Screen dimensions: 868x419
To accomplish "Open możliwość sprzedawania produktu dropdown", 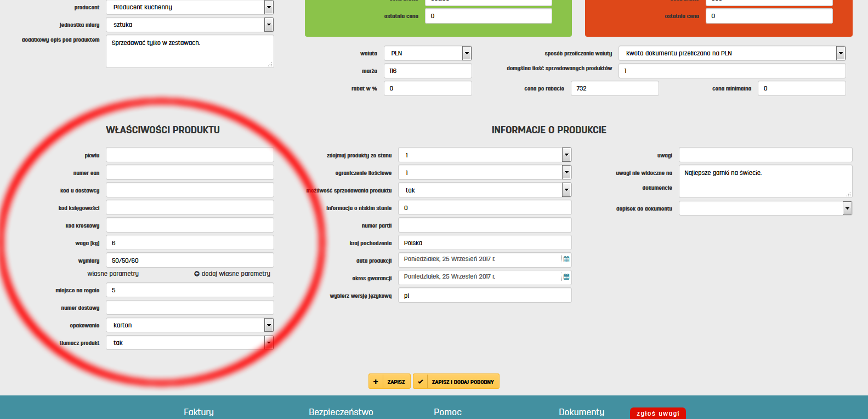I will [x=566, y=190].
